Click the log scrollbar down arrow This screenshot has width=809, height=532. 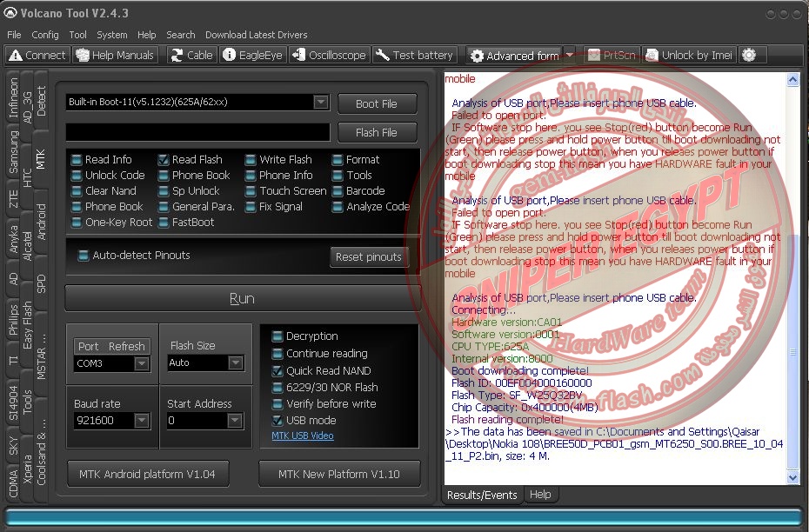pyautogui.click(x=793, y=478)
